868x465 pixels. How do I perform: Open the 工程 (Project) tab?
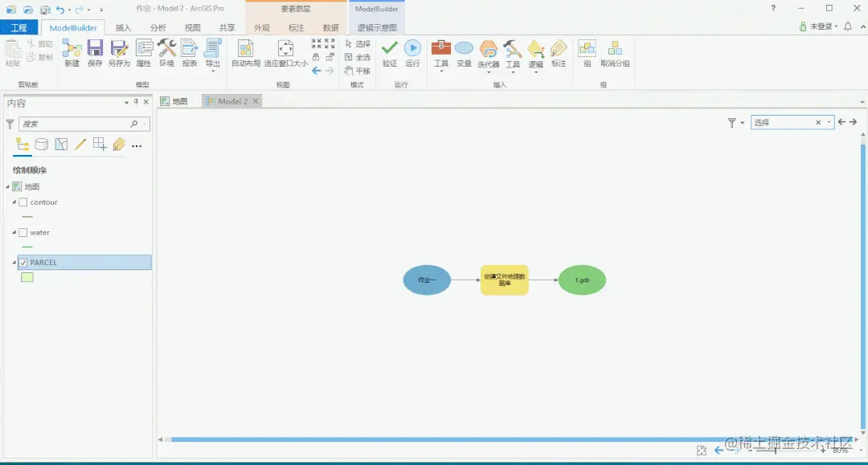tap(18, 27)
